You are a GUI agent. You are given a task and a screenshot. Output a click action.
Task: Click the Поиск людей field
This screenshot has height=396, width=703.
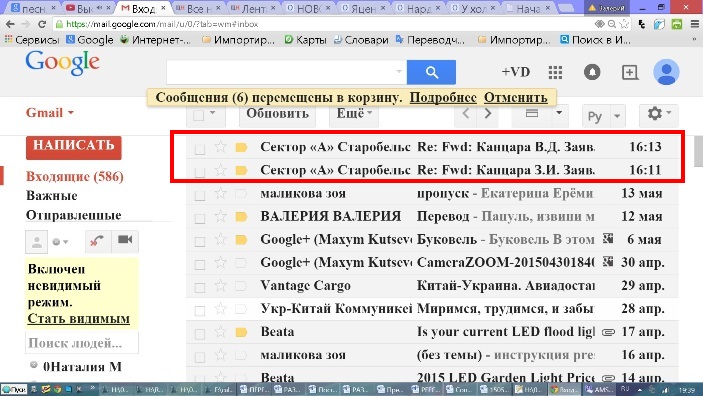click(82, 344)
